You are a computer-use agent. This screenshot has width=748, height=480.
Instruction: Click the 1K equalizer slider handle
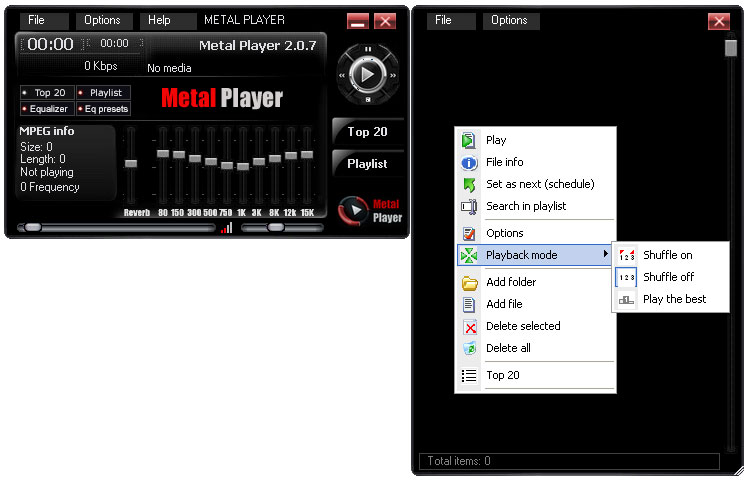(x=243, y=167)
